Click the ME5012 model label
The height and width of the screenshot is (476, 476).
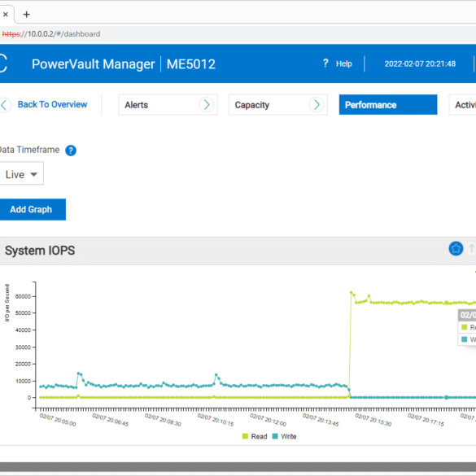coord(191,64)
